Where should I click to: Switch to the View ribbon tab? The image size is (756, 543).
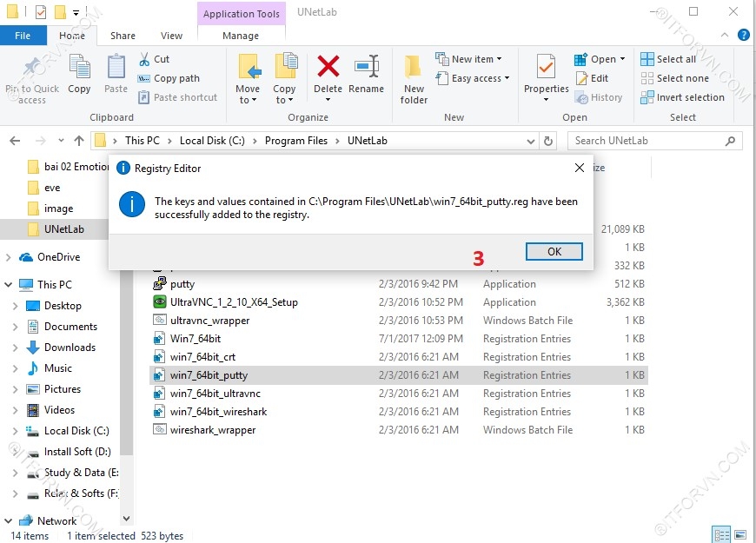171,36
